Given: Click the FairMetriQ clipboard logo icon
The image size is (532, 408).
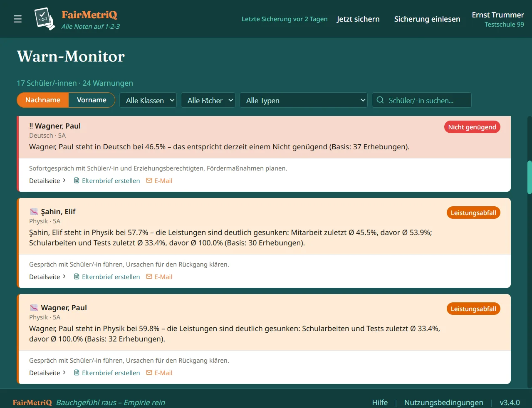Looking at the screenshot, I should 45,19.
